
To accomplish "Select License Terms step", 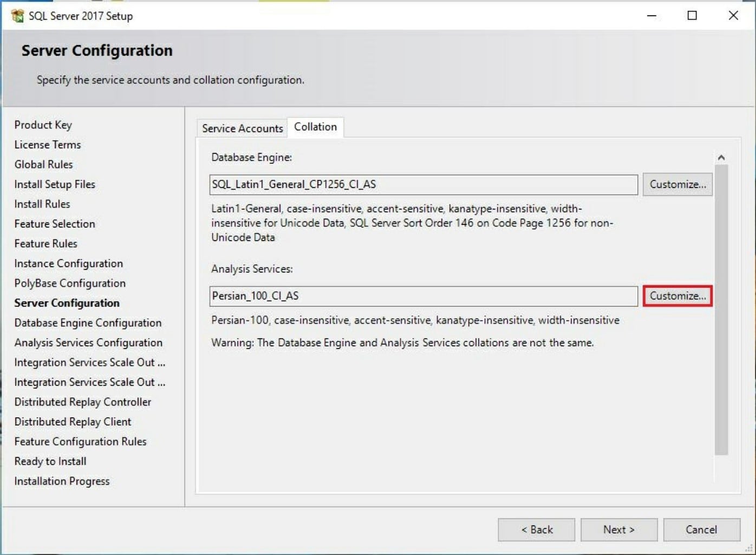I will [48, 145].
